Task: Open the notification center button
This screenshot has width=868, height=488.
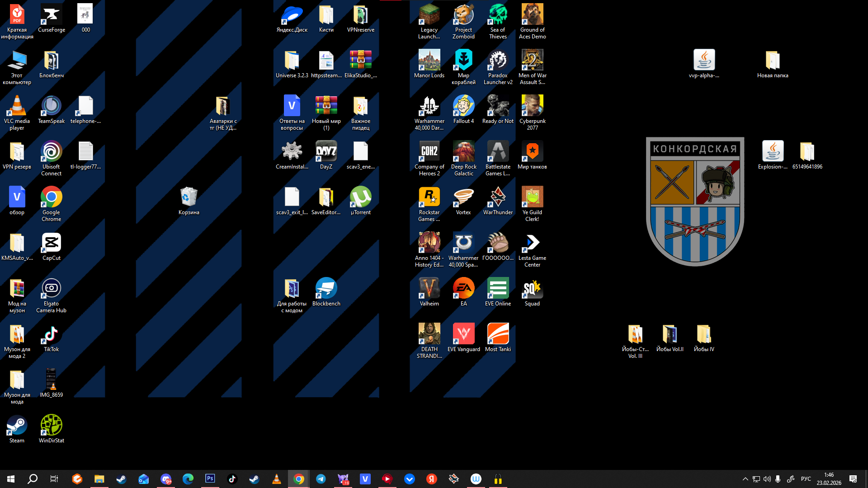Action: pos(853,479)
